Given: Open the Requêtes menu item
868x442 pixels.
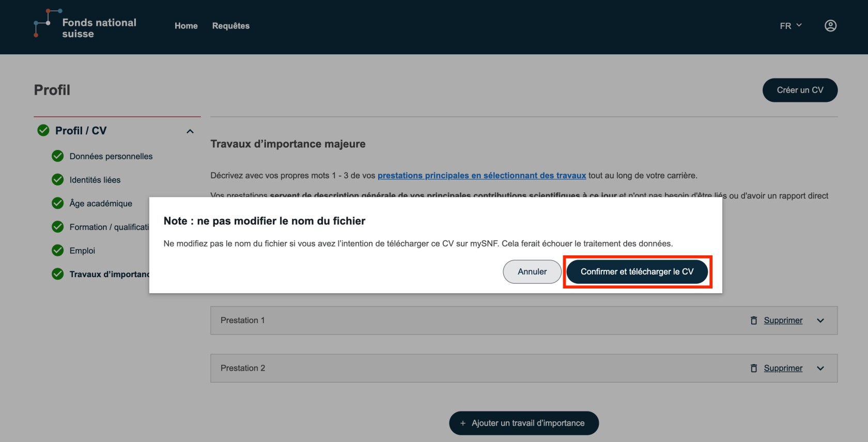Looking at the screenshot, I should pyautogui.click(x=230, y=26).
